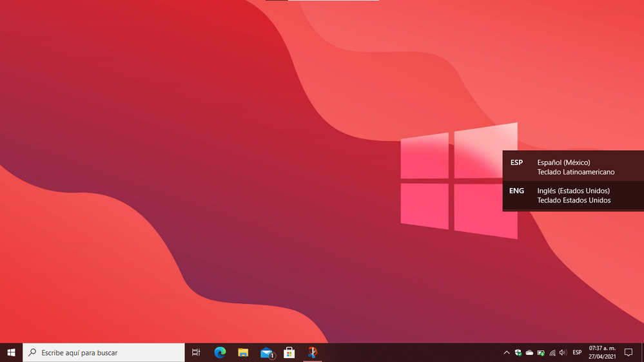This screenshot has width=644, height=362.
Task: Click the ESP language indicator in taskbar
Action: tap(577, 352)
